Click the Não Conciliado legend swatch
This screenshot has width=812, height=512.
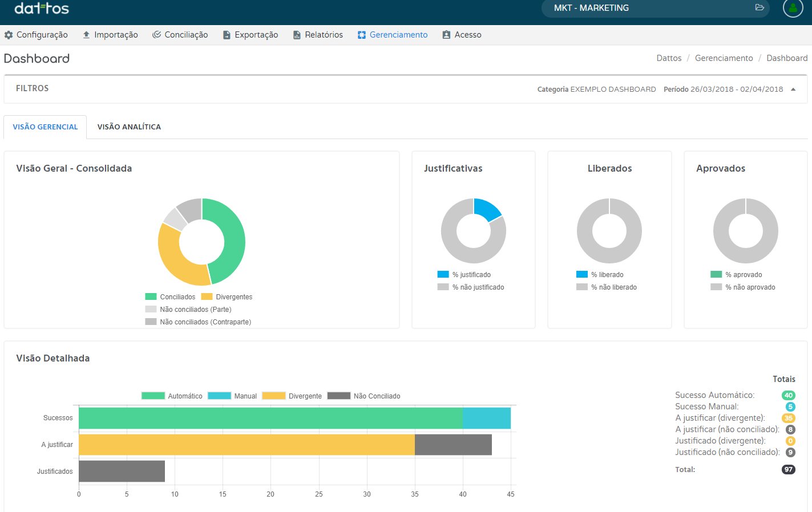pyautogui.click(x=339, y=396)
